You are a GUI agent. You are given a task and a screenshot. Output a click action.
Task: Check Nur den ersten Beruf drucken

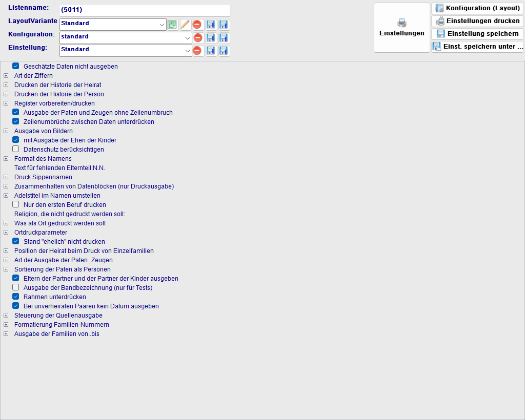click(x=15, y=204)
